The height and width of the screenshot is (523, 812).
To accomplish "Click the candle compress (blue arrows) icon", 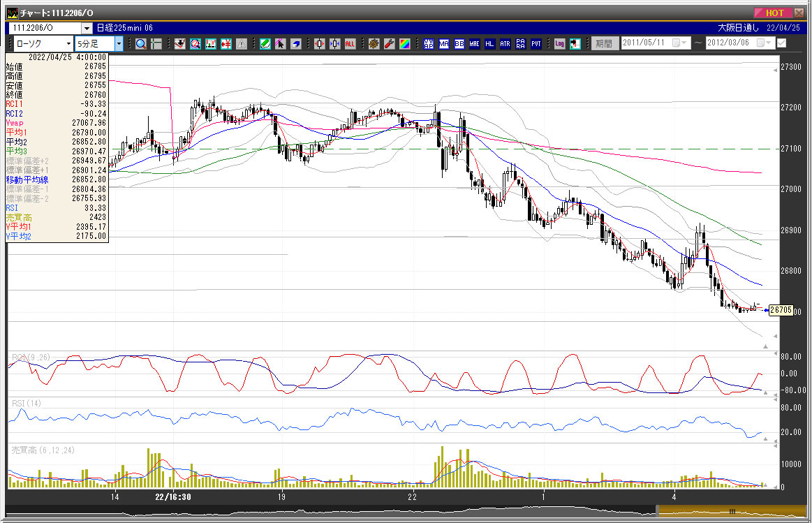I will point(334,44).
